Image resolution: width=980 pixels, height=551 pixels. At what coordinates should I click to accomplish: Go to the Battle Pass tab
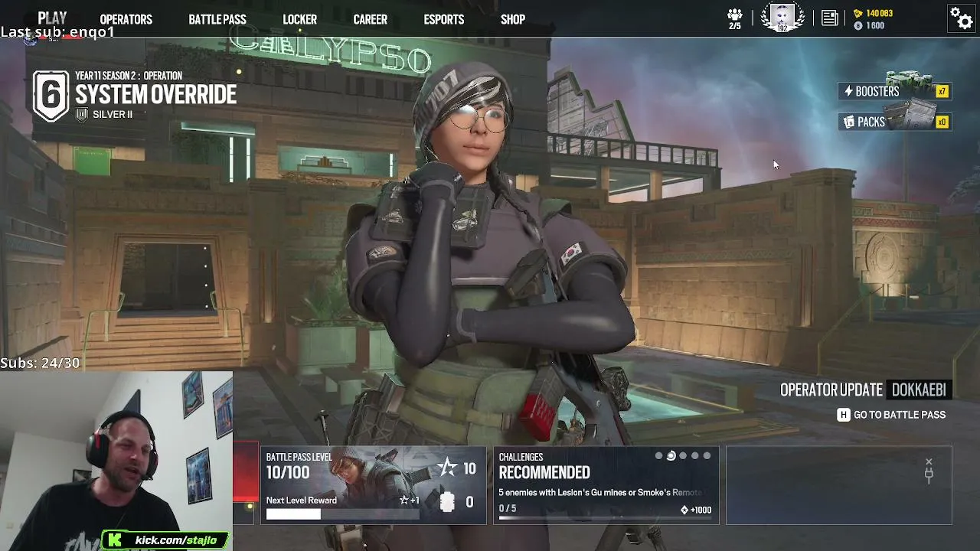[217, 19]
